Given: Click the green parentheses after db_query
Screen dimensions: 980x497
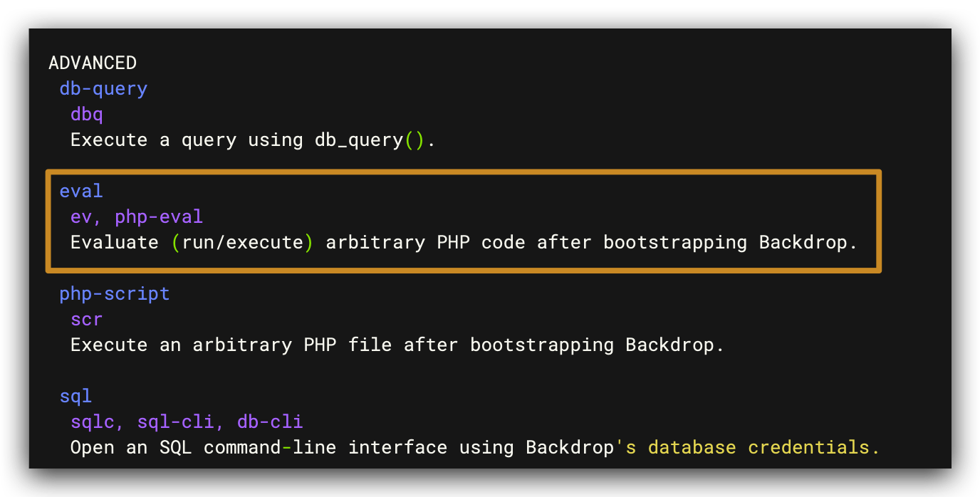Looking at the screenshot, I should tap(415, 140).
